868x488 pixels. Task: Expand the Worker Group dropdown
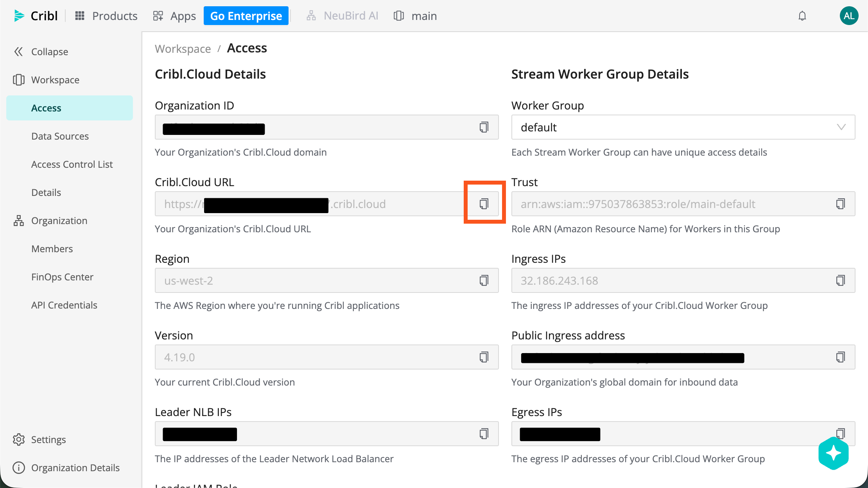click(683, 127)
